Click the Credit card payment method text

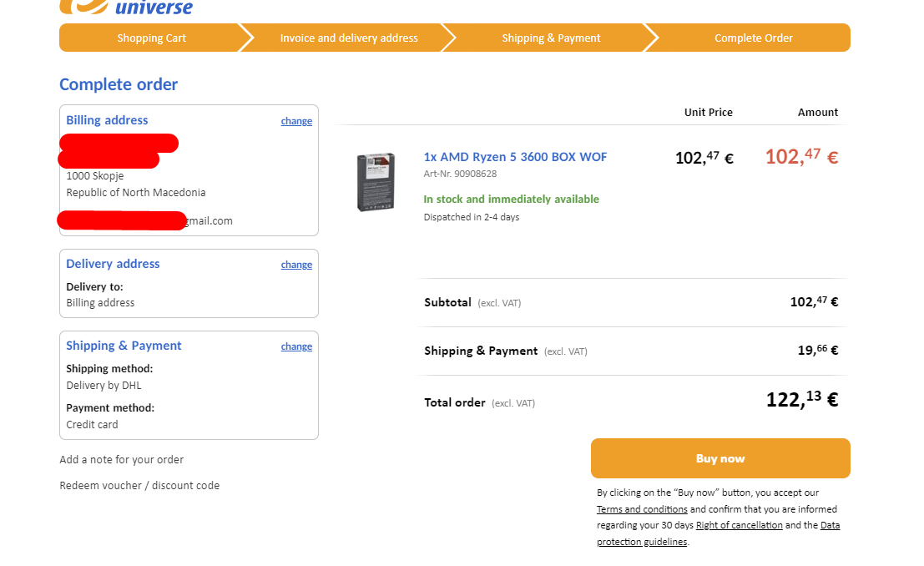point(92,424)
